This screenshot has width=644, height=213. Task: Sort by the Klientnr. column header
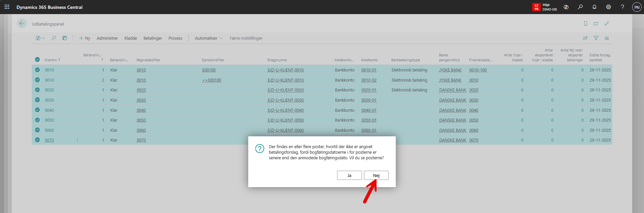(51, 60)
